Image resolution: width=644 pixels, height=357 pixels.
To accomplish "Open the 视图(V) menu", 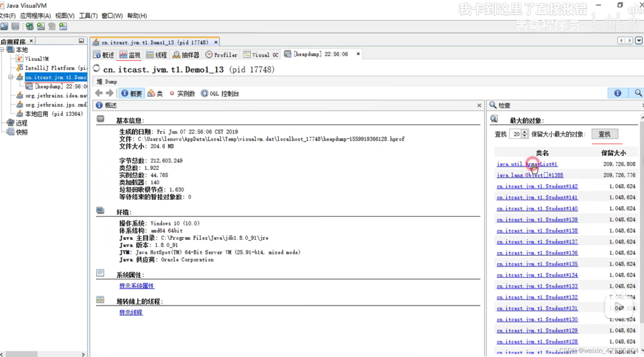I will (x=65, y=15).
